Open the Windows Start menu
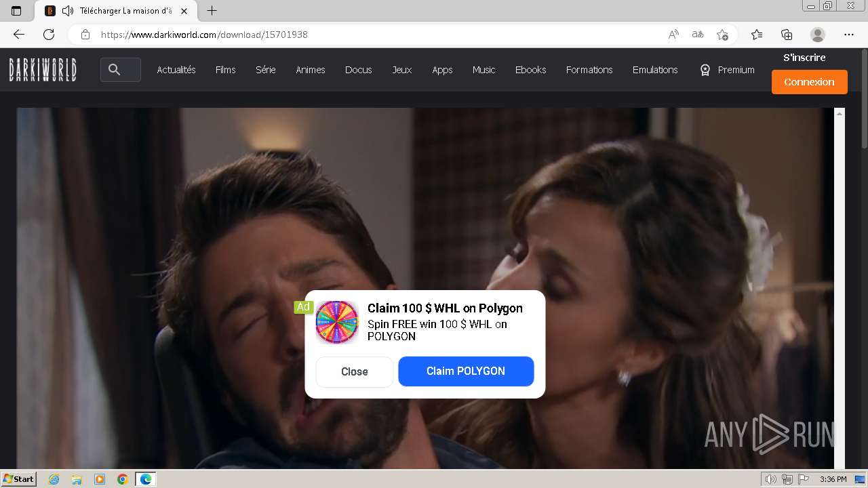Screen dimensions: 868x488 coord(18,479)
